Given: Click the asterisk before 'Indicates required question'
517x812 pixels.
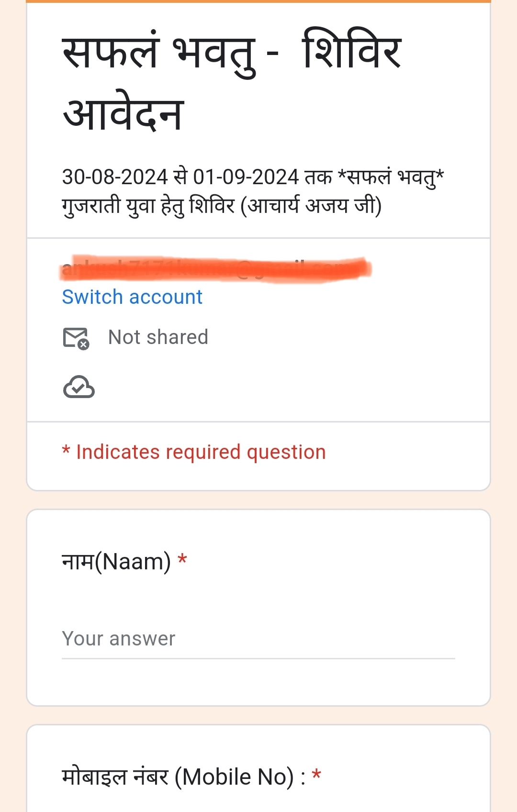Looking at the screenshot, I should 66,451.
